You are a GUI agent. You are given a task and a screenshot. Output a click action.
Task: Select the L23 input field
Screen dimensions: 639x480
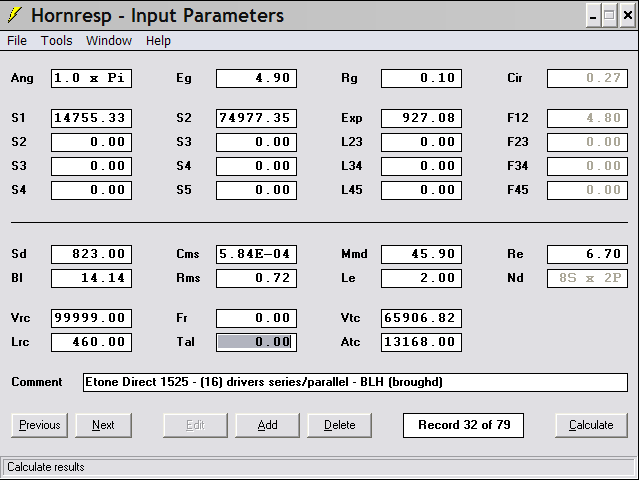coord(421,142)
